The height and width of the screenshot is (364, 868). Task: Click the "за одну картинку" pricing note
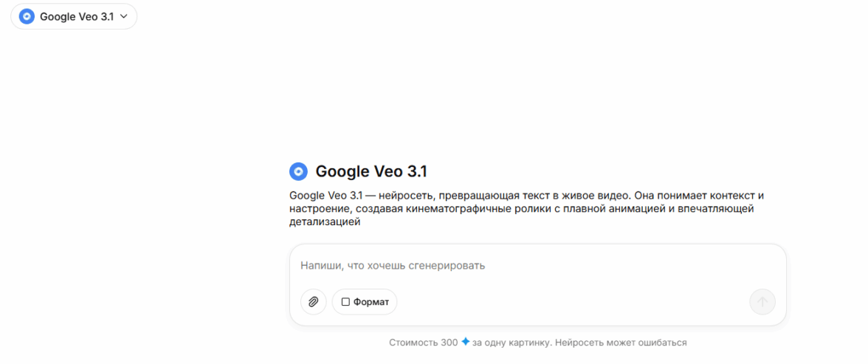(x=511, y=343)
